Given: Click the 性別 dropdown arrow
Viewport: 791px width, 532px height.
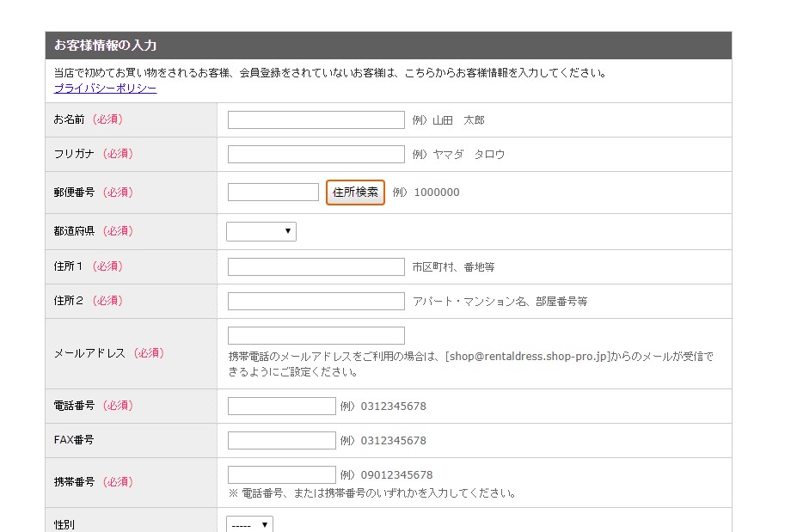Looking at the screenshot, I should [264, 525].
